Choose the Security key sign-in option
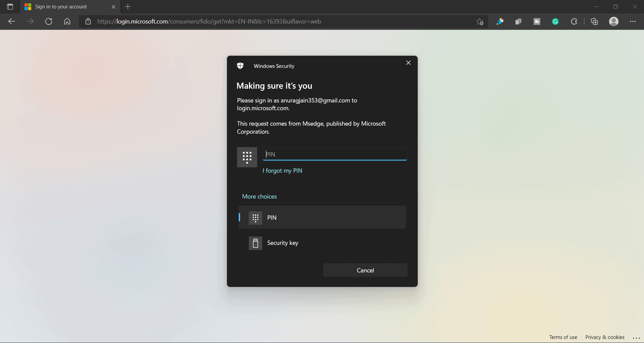 click(322, 243)
